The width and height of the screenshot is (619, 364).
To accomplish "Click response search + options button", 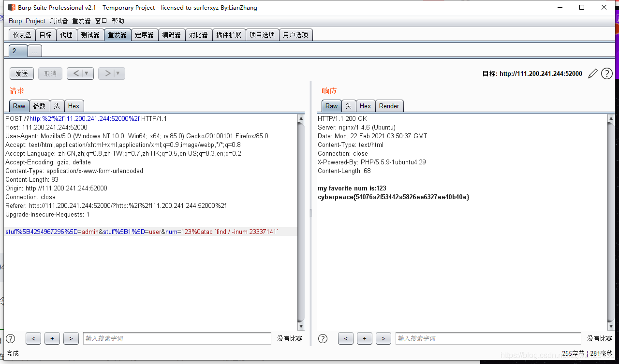I will coord(364,338).
